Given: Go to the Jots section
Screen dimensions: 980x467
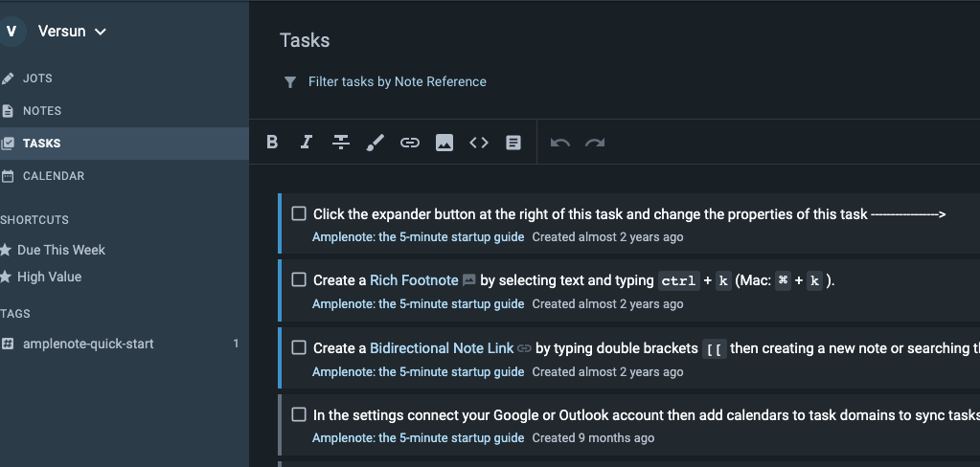Looking at the screenshot, I should point(37,78).
